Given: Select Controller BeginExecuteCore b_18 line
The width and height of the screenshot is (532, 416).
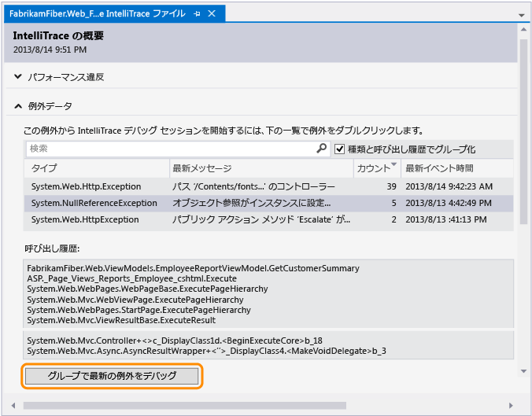Looking at the screenshot, I should (x=175, y=341).
